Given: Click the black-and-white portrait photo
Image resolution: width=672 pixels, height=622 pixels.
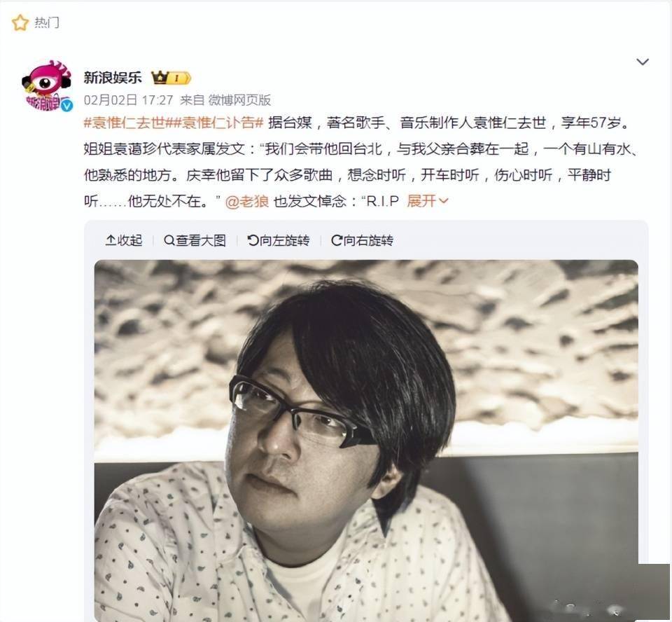Looking at the screenshot, I should pos(366,440).
